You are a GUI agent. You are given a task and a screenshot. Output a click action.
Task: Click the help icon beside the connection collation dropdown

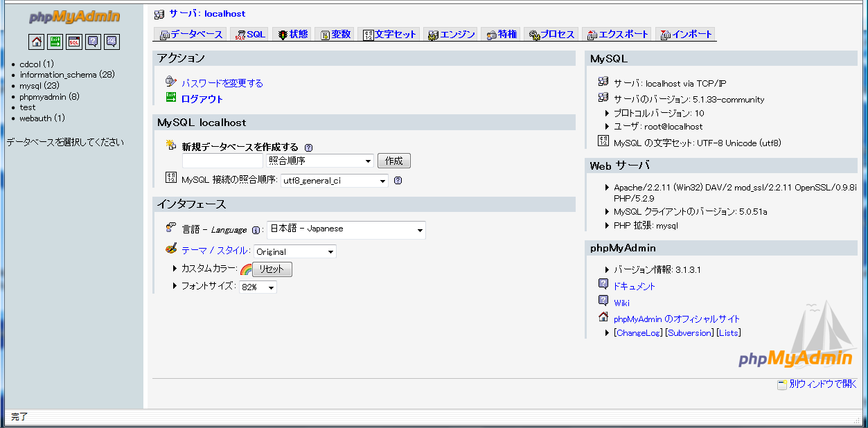[398, 181]
